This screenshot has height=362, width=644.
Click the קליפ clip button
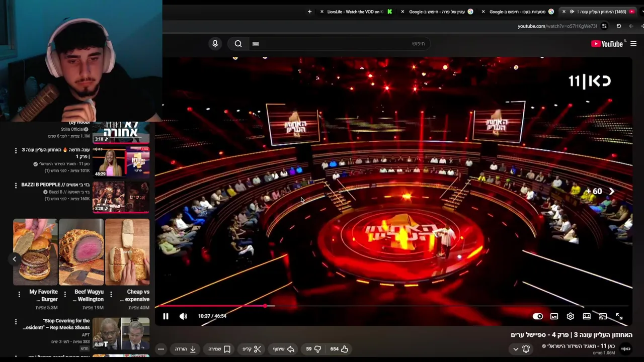[252, 349]
